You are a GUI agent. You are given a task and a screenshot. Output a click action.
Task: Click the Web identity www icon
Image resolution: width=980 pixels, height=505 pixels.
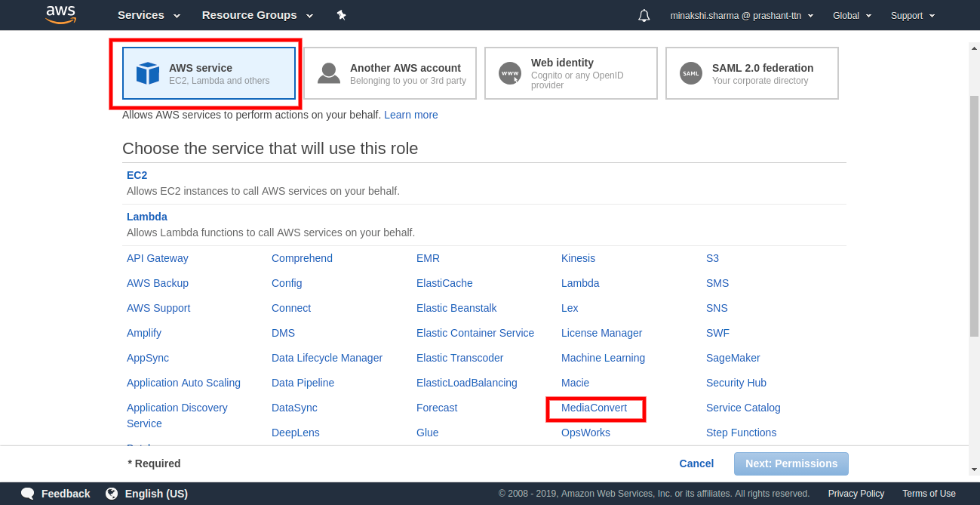pos(510,73)
